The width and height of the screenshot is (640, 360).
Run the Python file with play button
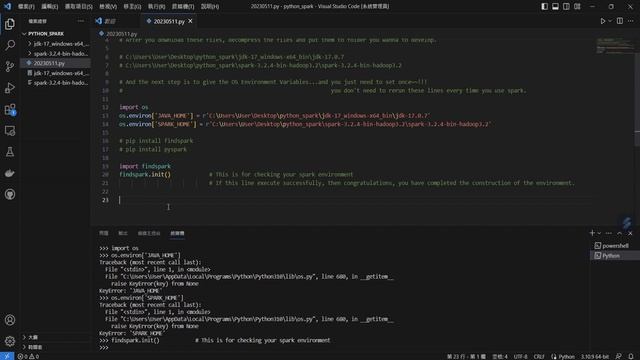click(x=602, y=21)
